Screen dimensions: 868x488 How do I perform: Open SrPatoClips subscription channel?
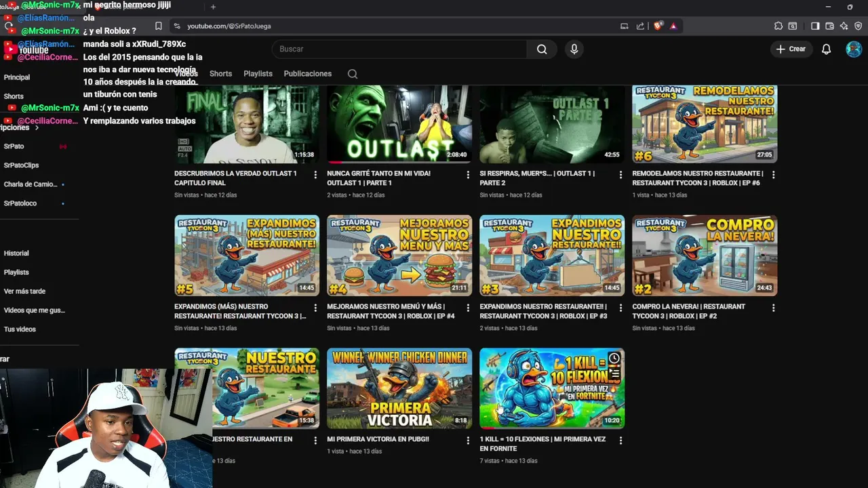[x=21, y=165]
